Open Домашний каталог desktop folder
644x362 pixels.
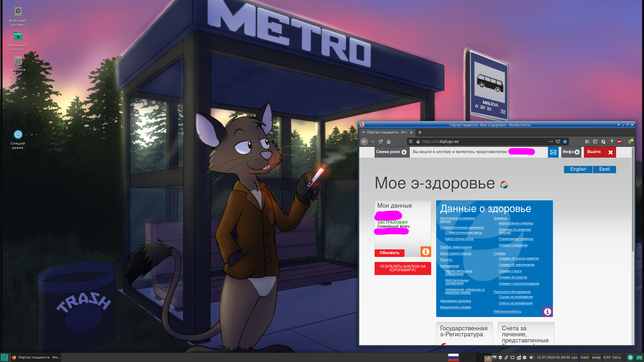(18, 41)
